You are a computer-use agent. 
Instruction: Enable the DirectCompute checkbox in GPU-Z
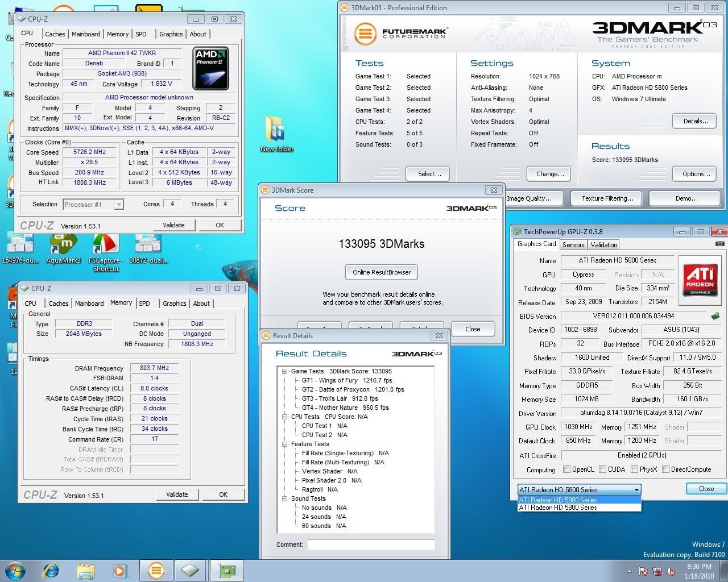tap(665, 469)
